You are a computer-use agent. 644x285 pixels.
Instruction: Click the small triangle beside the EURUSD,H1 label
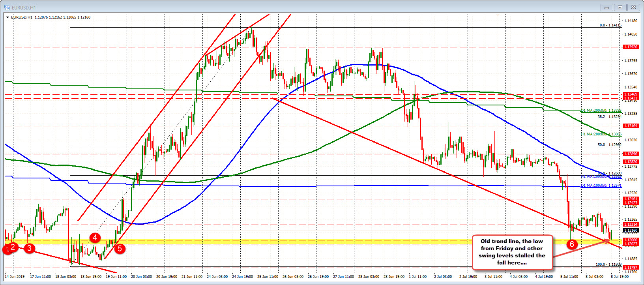[8, 17]
